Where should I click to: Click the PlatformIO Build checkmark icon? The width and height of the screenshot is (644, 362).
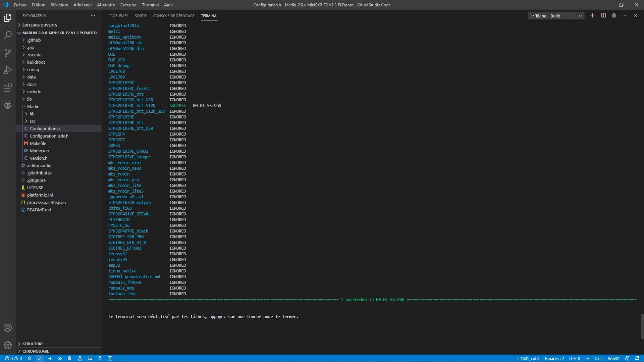40,358
